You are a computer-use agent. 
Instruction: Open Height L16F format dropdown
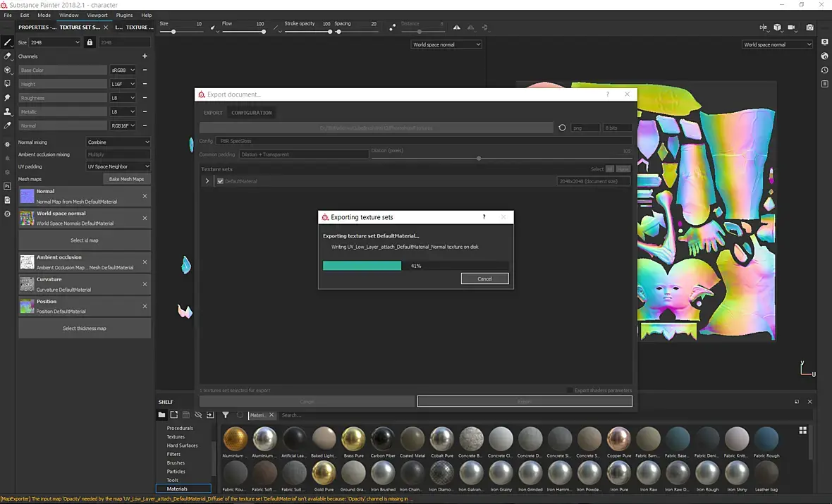(x=123, y=84)
